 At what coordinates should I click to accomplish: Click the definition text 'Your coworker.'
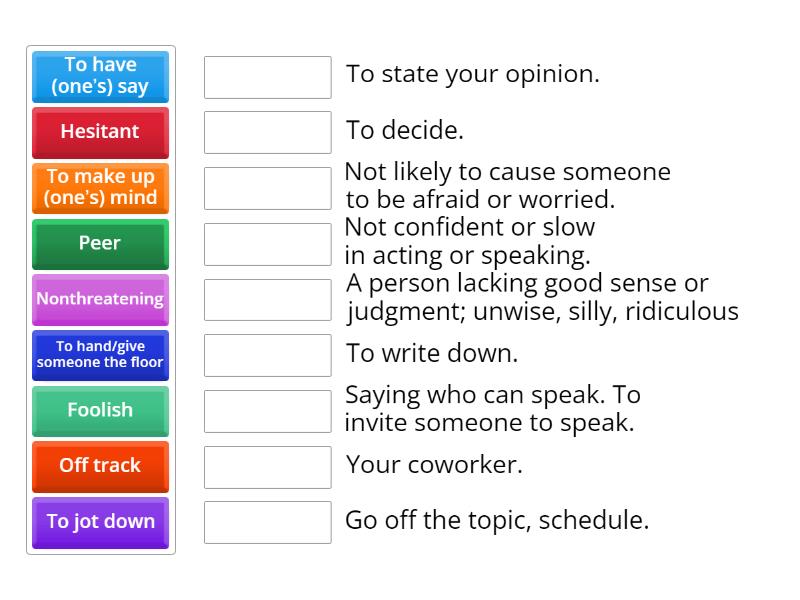coord(434,465)
